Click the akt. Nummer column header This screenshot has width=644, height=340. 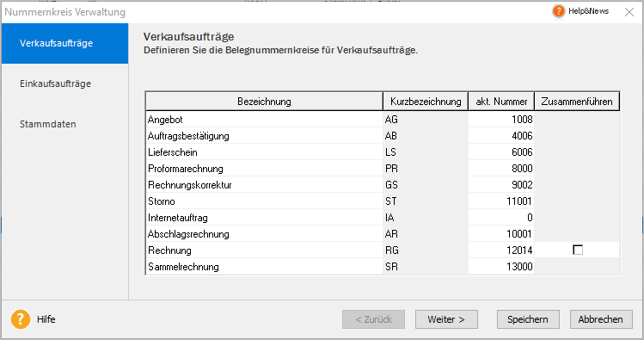click(501, 102)
